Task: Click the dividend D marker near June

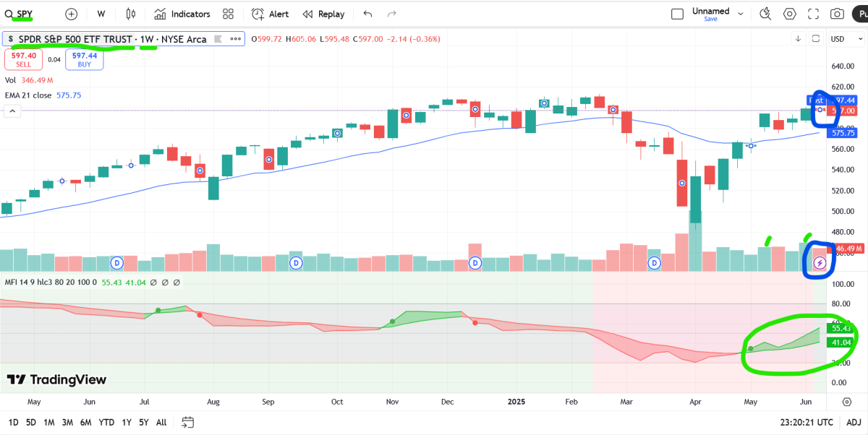Action: pos(118,262)
